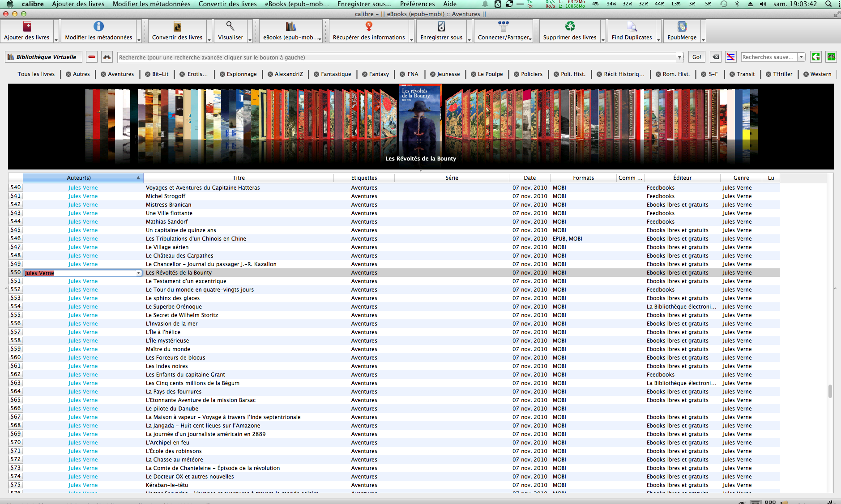Open the Bibliothèque Virtuelle button
This screenshot has width=841, height=504.
click(x=44, y=57)
